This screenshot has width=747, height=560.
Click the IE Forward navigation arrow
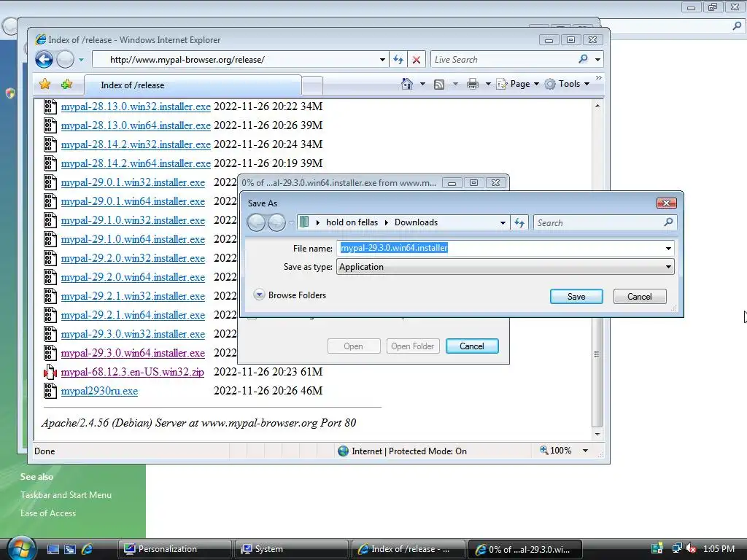pyautogui.click(x=65, y=60)
